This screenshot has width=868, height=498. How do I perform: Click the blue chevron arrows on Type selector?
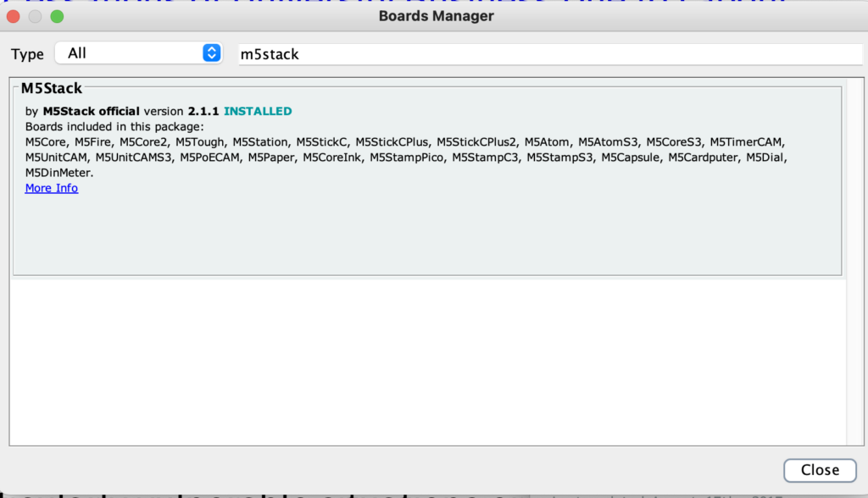211,53
